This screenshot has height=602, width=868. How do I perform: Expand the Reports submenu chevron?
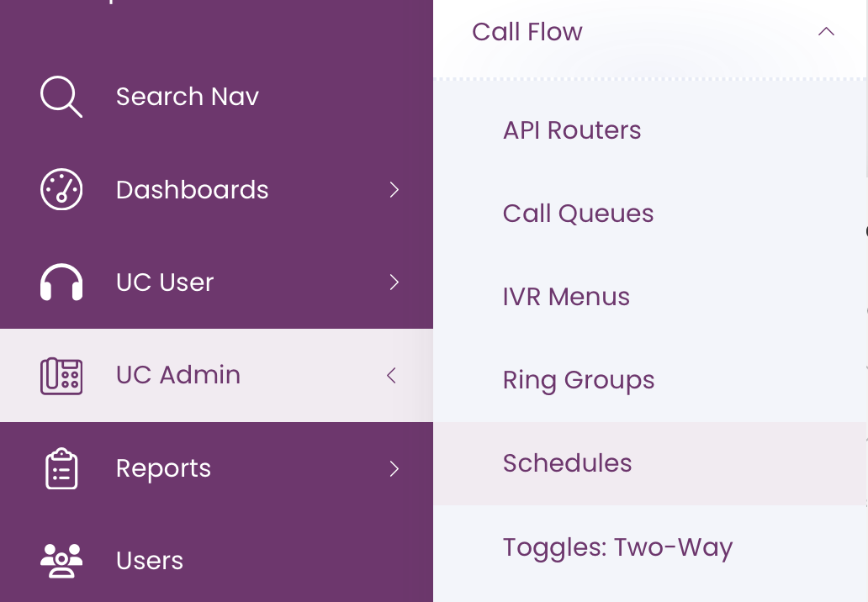click(394, 468)
